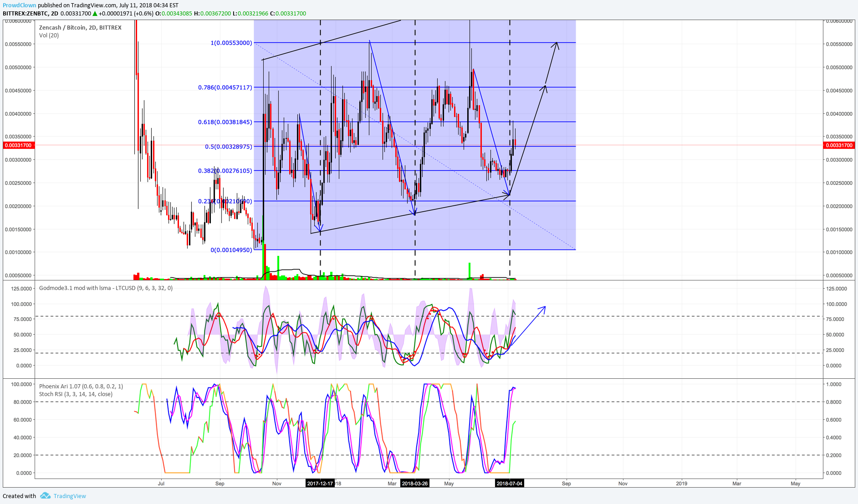
Task: Click the Phoenix Ari 1.07 indicator label
Action: click(x=81, y=387)
